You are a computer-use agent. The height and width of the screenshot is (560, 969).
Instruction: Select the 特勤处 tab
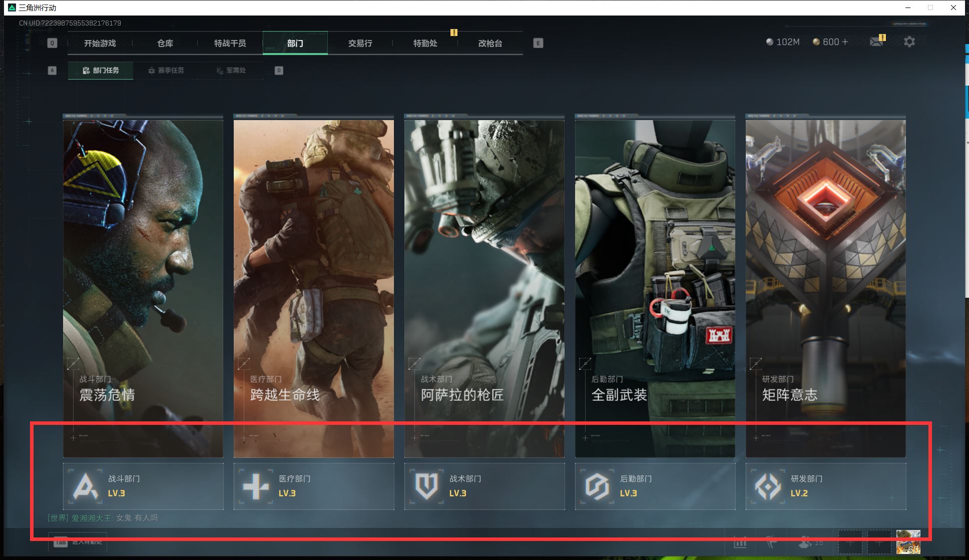[x=425, y=44]
